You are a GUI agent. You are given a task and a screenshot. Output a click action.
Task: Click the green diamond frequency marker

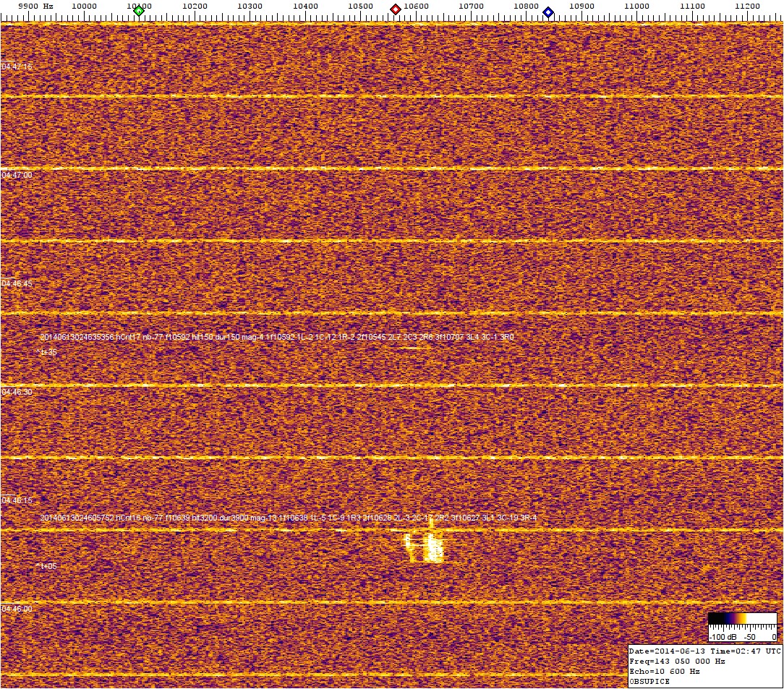click(139, 10)
